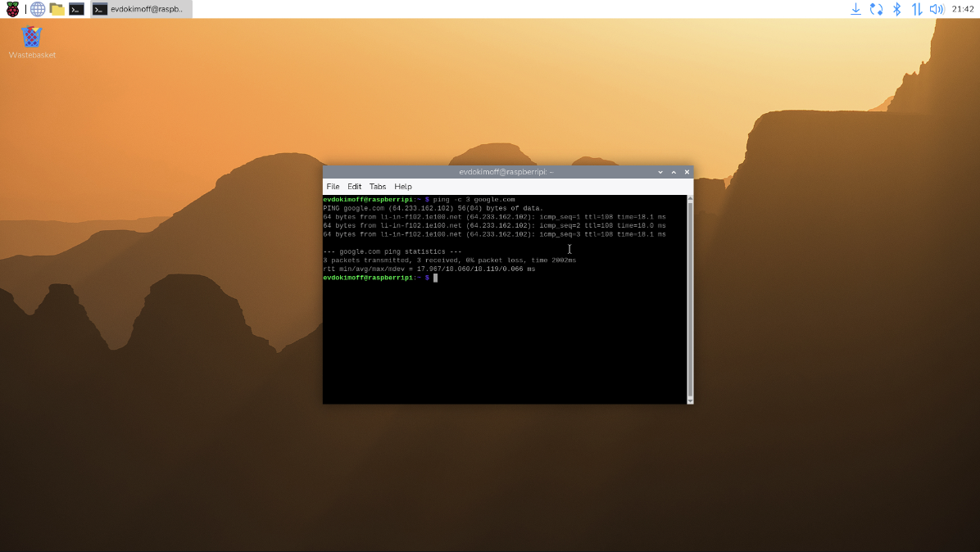The image size is (980, 552).
Task: Open the network up/down arrows menu
Action: [x=917, y=9]
